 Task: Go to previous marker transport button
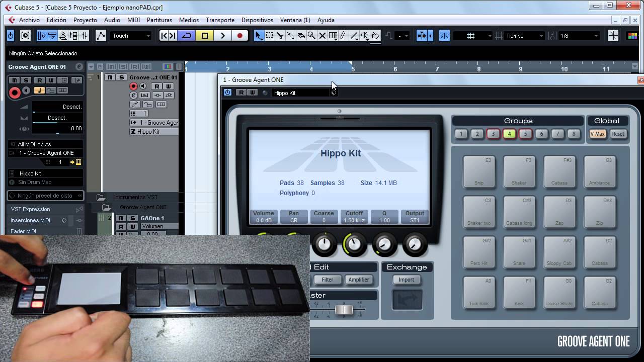[164, 36]
